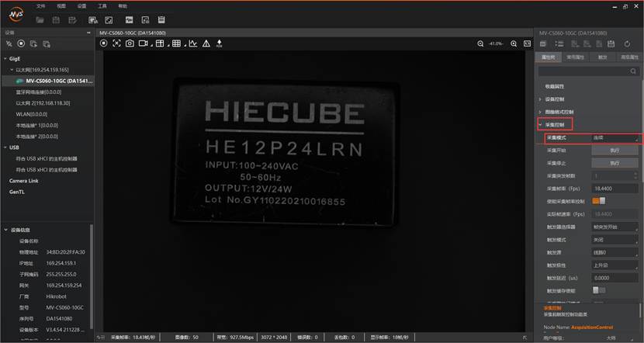Switch to the 高级属性 tab

[x=629, y=57]
